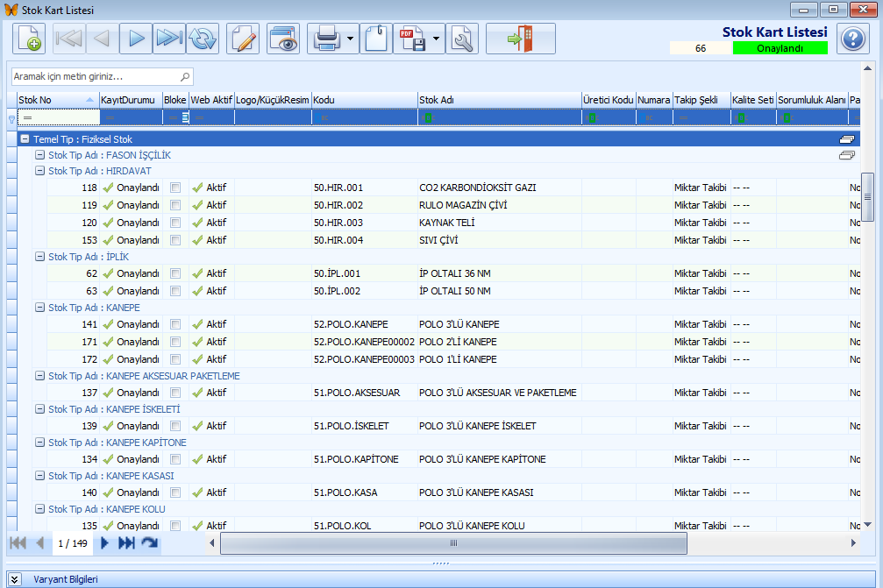Print the stock card list
The width and height of the screenshot is (883, 588).
(326, 39)
